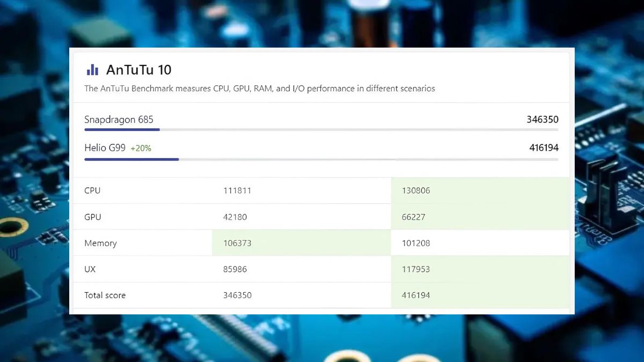The image size is (644, 362).
Task: Click Total score 416194 in the table
Action: 416,295
